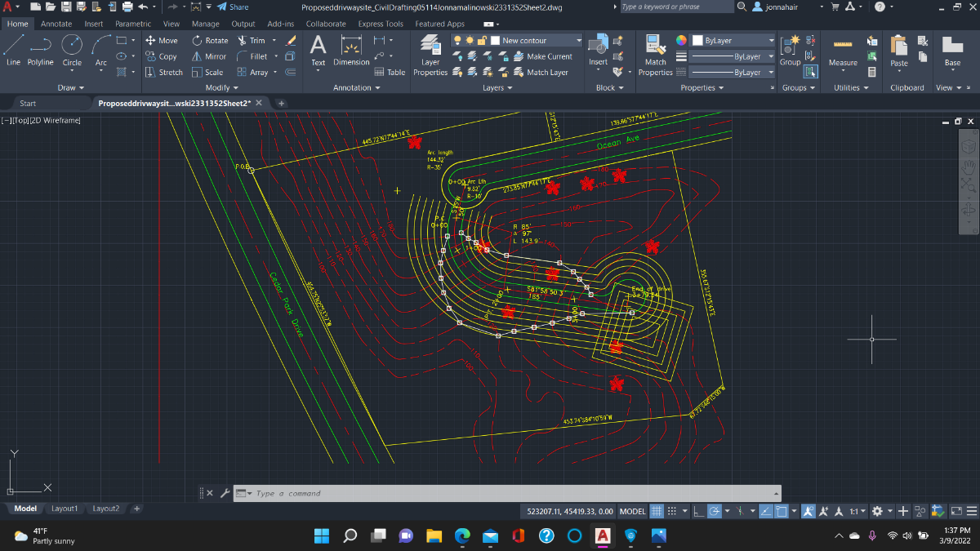Toggle the drawing grid display in status bar
Screen dimensions: 980x551
pyautogui.click(x=656, y=511)
